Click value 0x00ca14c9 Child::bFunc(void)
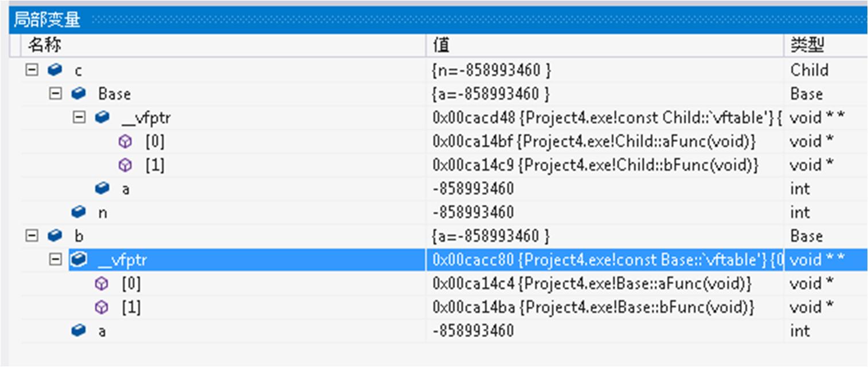This screenshot has height=367, width=868. [x=596, y=165]
